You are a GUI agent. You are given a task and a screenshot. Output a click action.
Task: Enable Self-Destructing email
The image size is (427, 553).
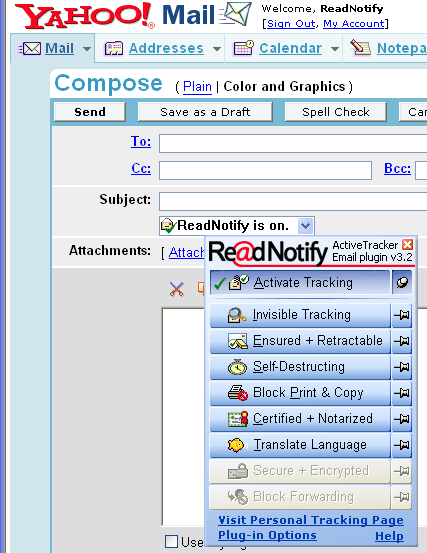tap(300, 367)
